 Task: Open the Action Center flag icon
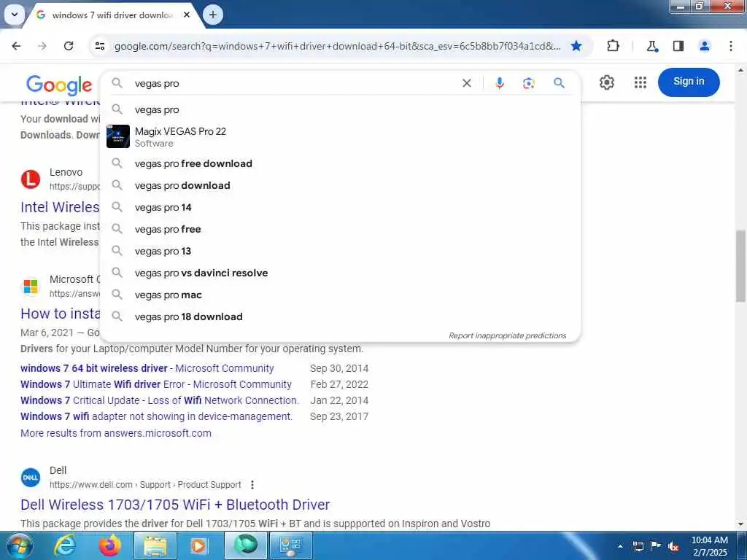tap(656, 546)
